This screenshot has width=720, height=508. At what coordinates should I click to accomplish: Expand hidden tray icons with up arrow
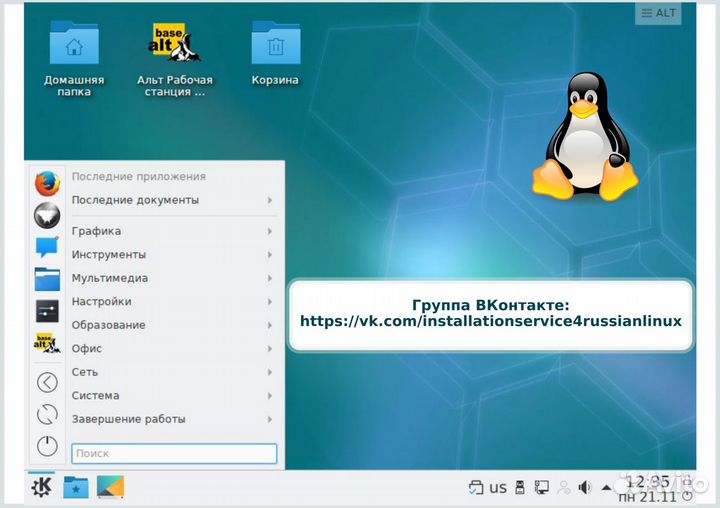coord(606,487)
